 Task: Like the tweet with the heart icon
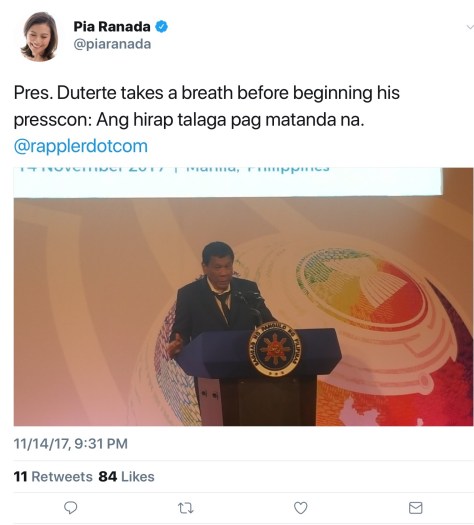(x=300, y=508)
